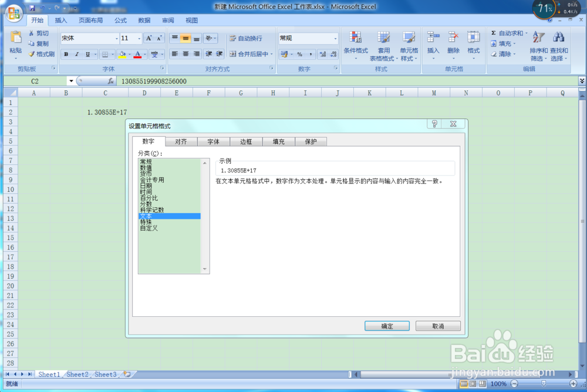Decrease indent in the alignment group
The height and width of the screenshot is (392, 587).
click(209, 54)
